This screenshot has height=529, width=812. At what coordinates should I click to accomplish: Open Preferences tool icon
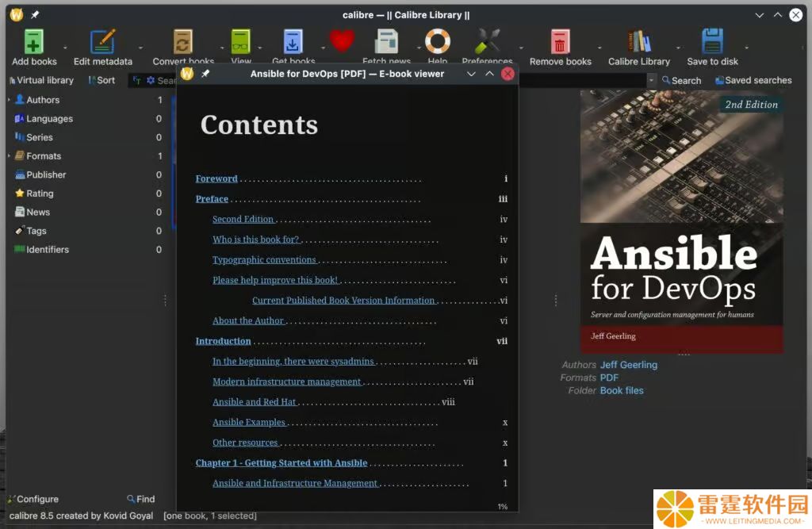(487, 41)
